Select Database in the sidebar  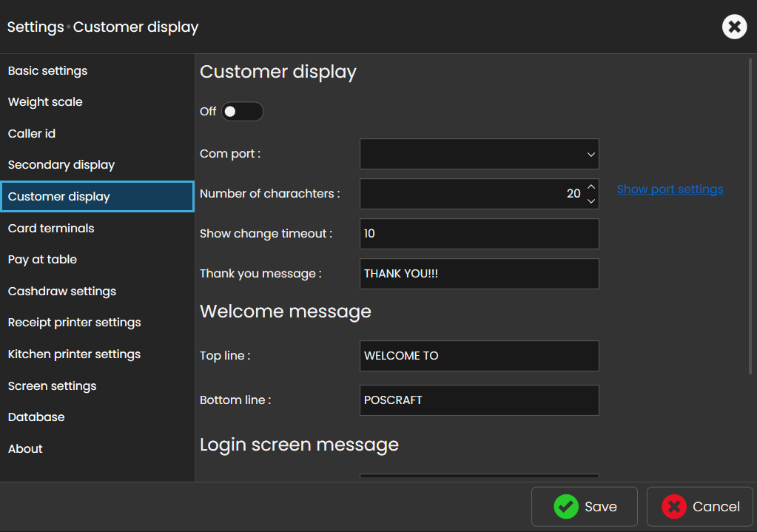36,417
